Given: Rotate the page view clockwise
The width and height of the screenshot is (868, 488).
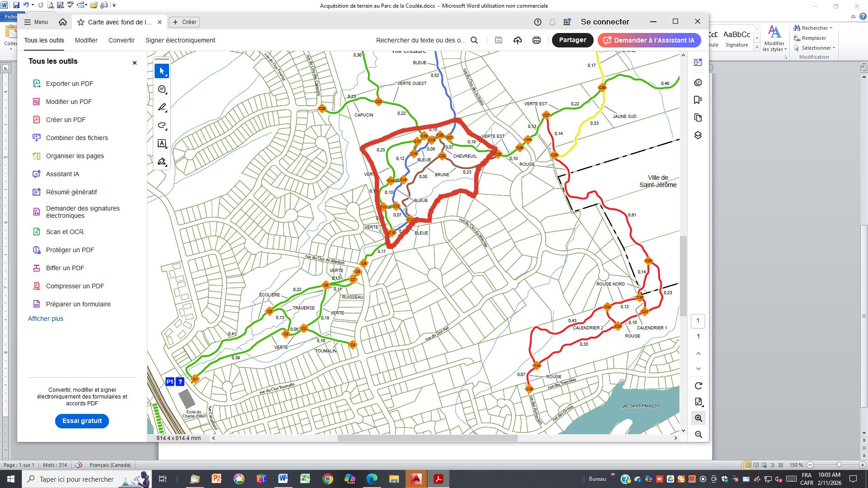Looking at the screenshot, I should pos(698,386).
